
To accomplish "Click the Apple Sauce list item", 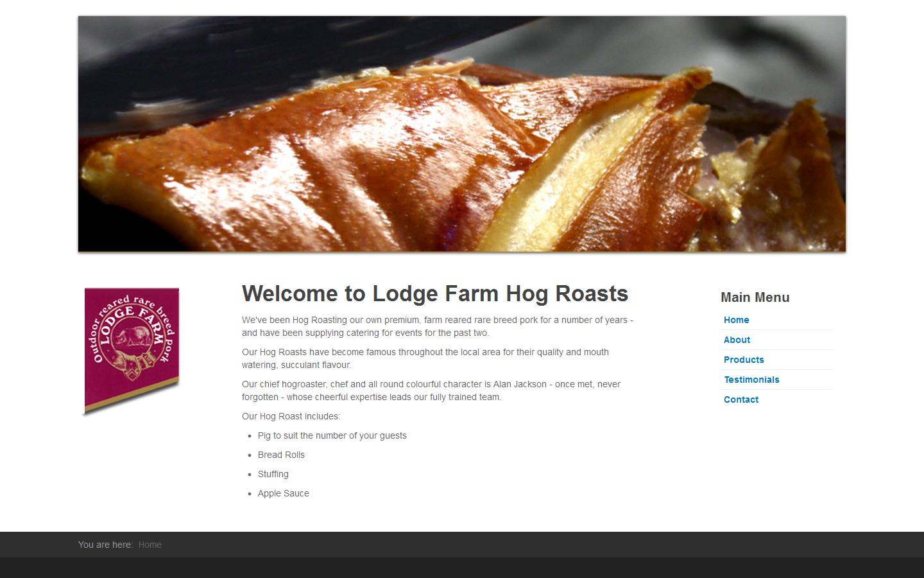I will click(x=284, y=493).
